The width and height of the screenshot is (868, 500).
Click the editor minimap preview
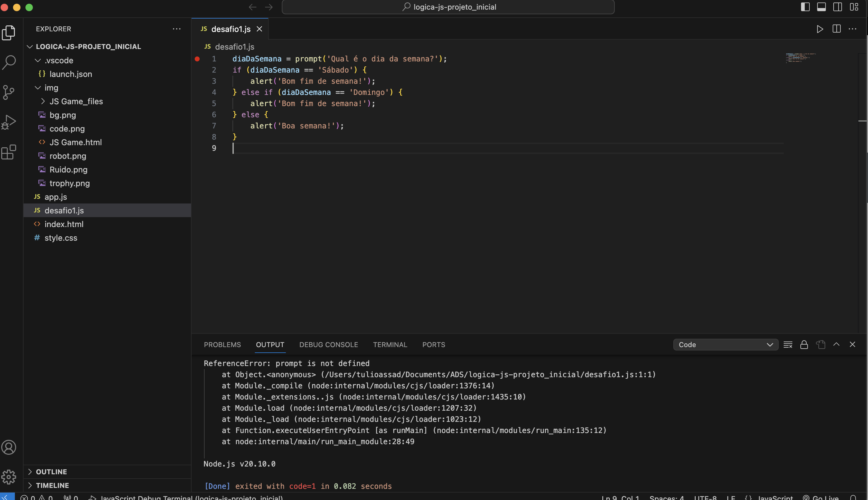click(x=801, y=57)
